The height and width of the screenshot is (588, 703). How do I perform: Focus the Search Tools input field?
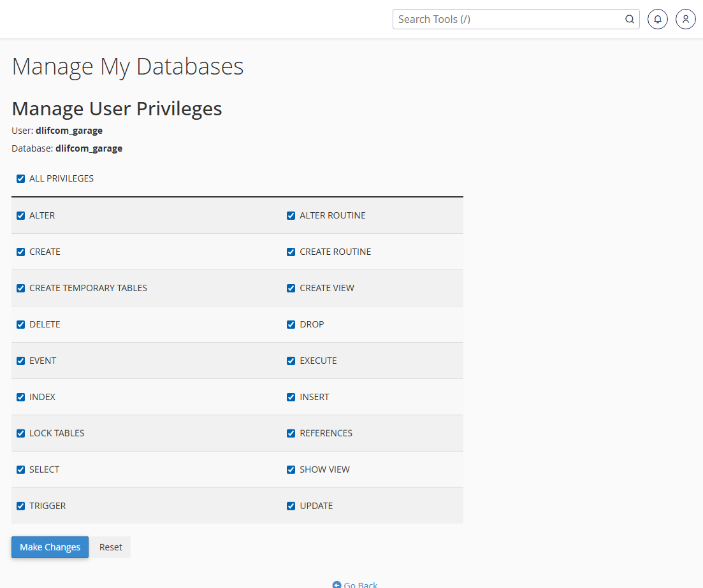tap(507, 19)
